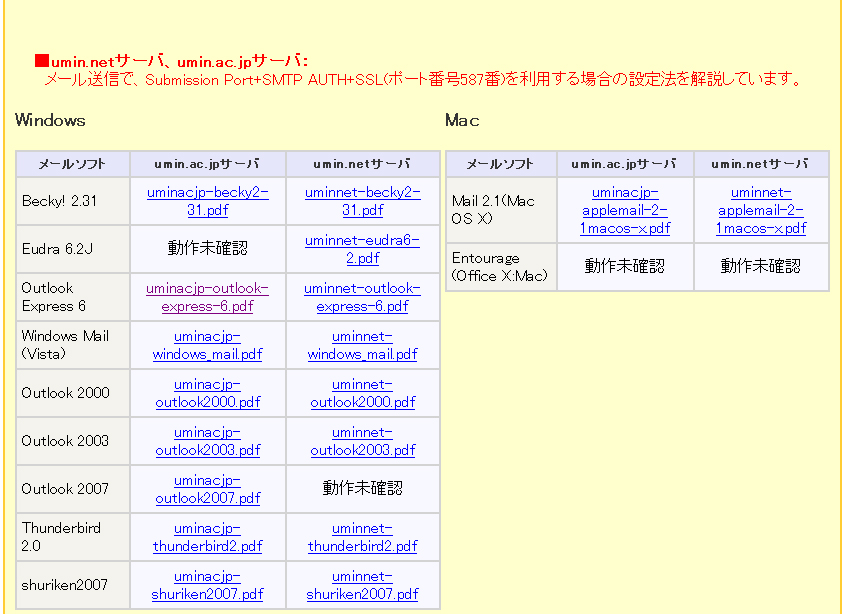Open uminacjp-outlook-express-6.pdf link
This screenshot has height=614, width=846.
[207, 297]
